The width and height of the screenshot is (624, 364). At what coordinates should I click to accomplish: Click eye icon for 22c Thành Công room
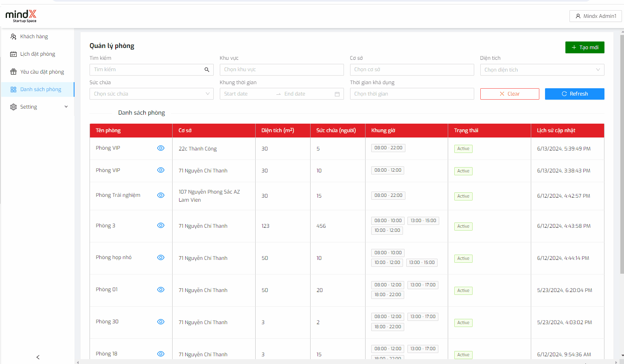(x=161, y=148)
